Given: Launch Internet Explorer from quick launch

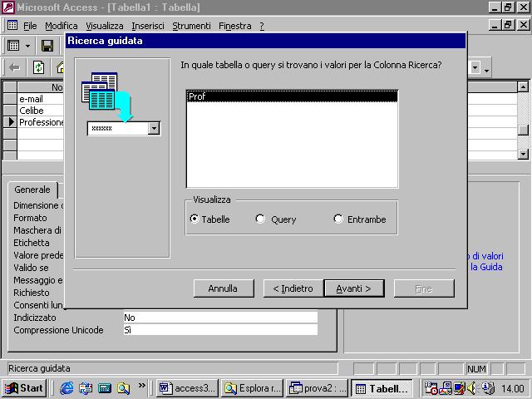Looking at the screenshot, I should tap(66, 388).
